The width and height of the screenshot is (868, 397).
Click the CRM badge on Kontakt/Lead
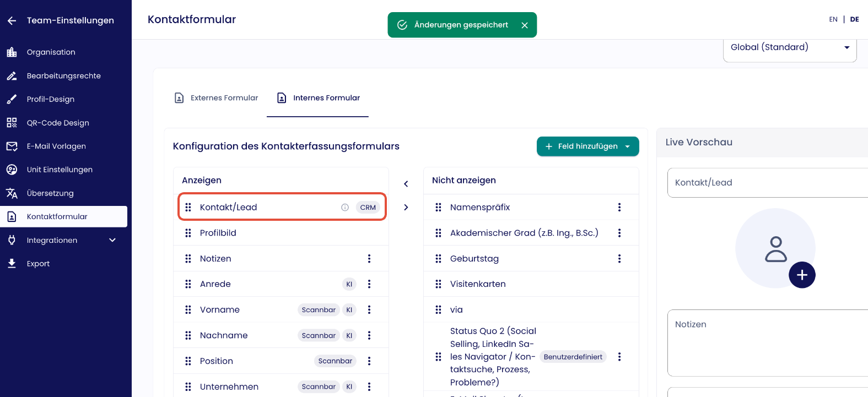pyautogui.click(x=368, y=208)
